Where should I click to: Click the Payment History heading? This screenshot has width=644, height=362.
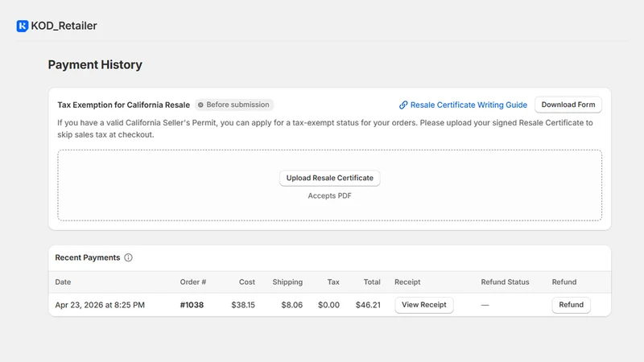(95, 65)
